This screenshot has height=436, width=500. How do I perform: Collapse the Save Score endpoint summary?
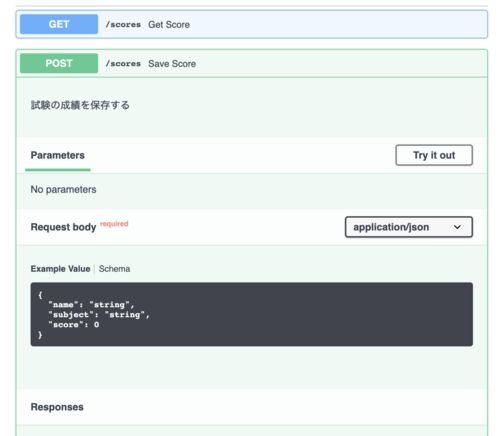tap(252, 63)
